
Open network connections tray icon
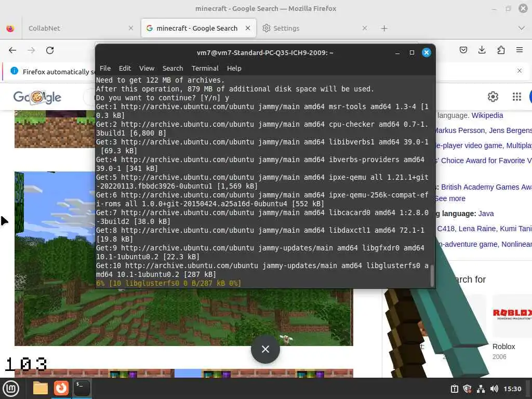(x=481, y=389)
